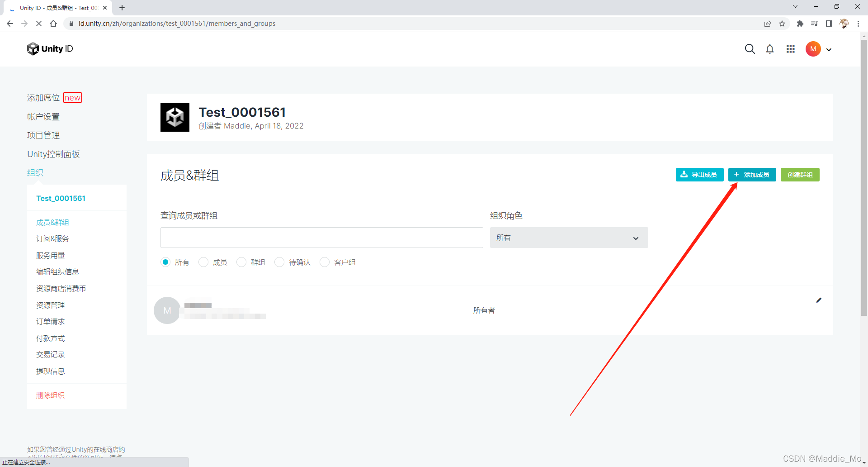Go back in browser history
Screen dimensions: 868x467
[x=10, y=24]
